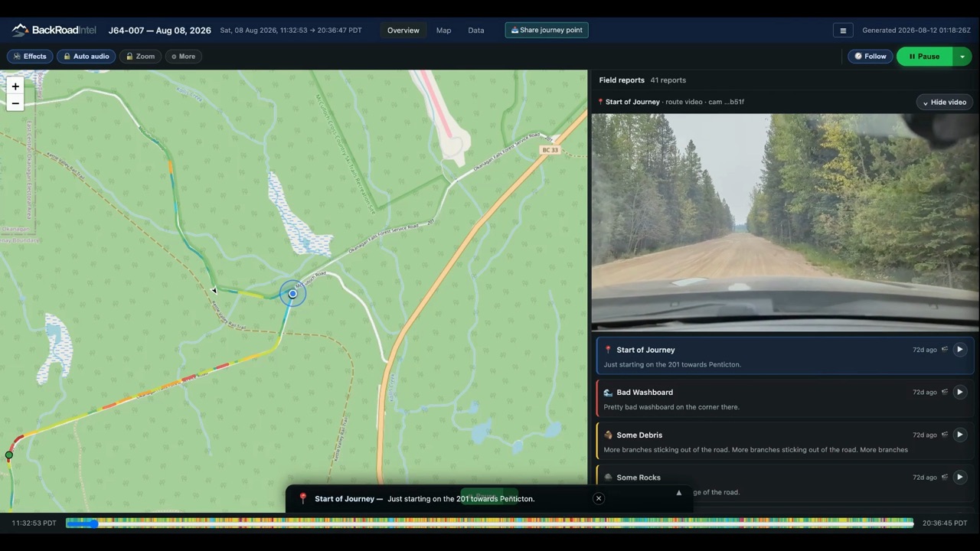980x551 pixels.
Task: Click Share journey point button
Action: point(547,31)
